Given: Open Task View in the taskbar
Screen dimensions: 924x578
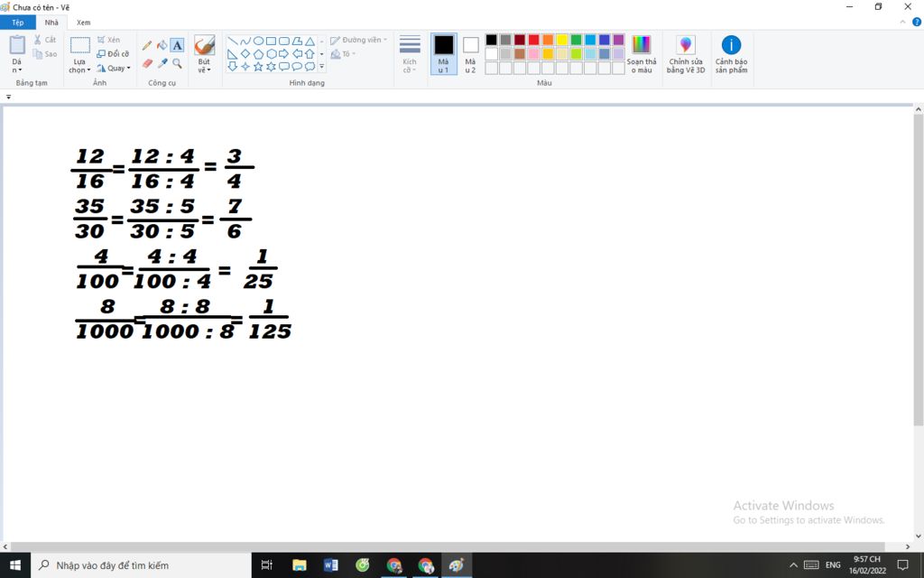Looking at the screenshot, I should pos(267,565).
